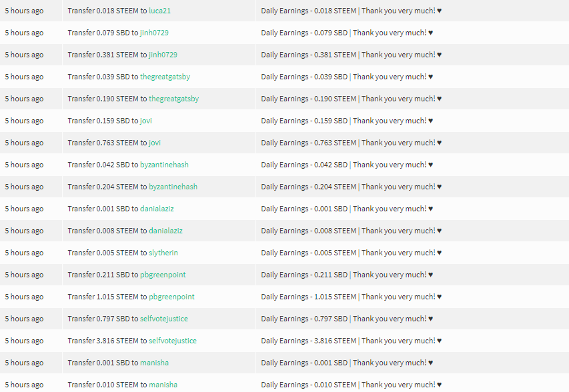Select memo 'Daily Earnings - 0.204 STEEM'
This screenshot has width=569, height=392.
[x=308, y=187]
